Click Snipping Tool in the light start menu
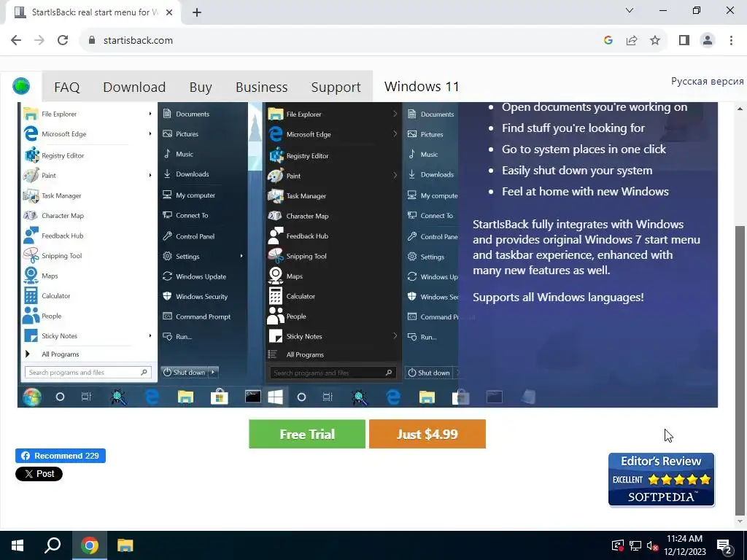This screenshot has height=560, width=747. point(53,256)
